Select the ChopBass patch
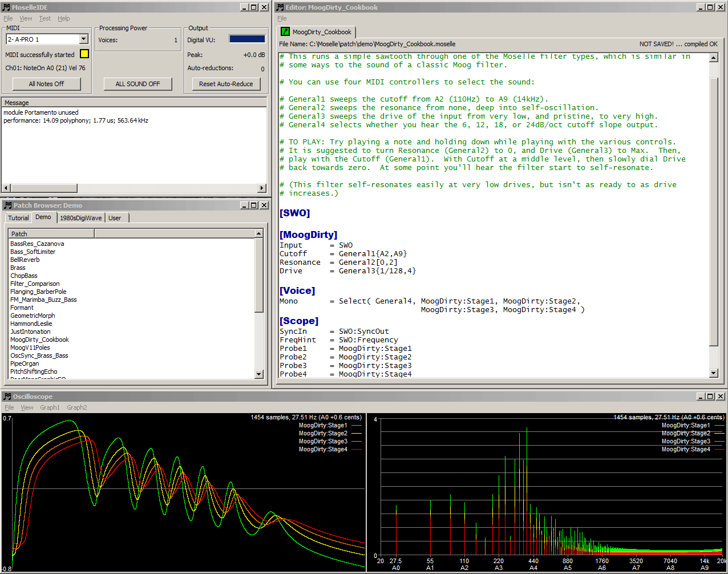The image size is (728, 574). 23,276
